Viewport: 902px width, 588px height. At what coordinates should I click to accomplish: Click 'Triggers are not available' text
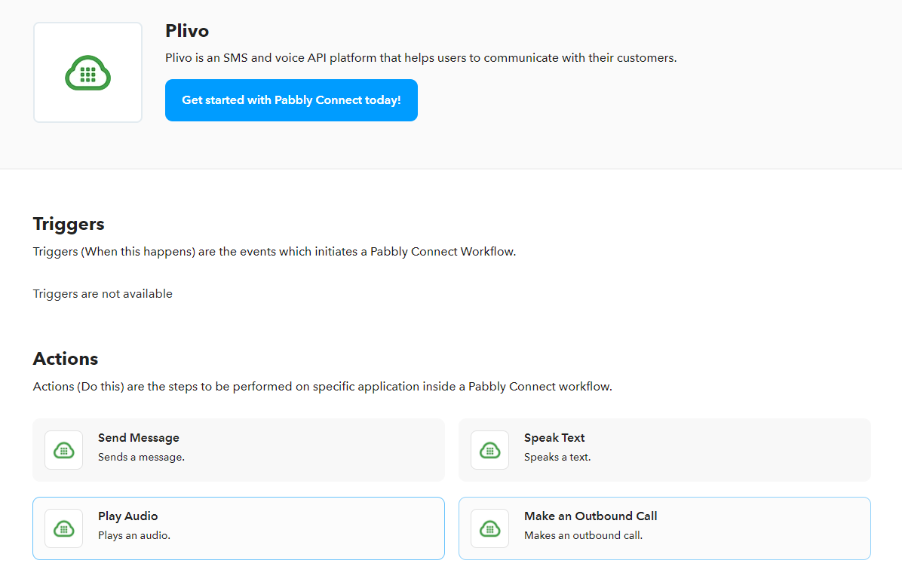[x=103, y=294]
